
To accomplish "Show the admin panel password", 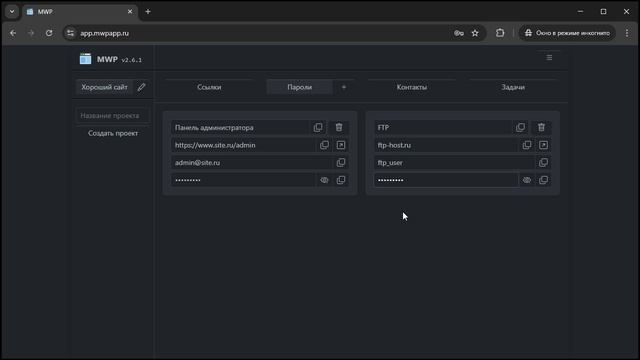I will click(324, 180).
